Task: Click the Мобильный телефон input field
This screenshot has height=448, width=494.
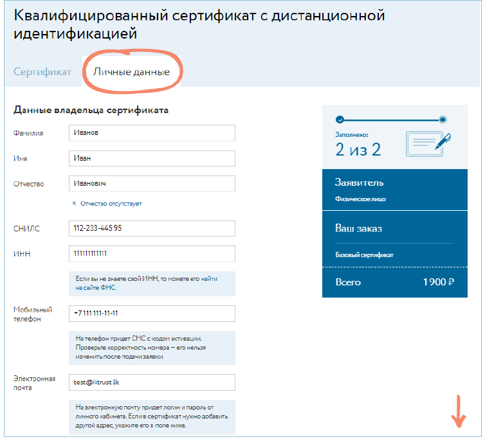Action: coord(152,314)
